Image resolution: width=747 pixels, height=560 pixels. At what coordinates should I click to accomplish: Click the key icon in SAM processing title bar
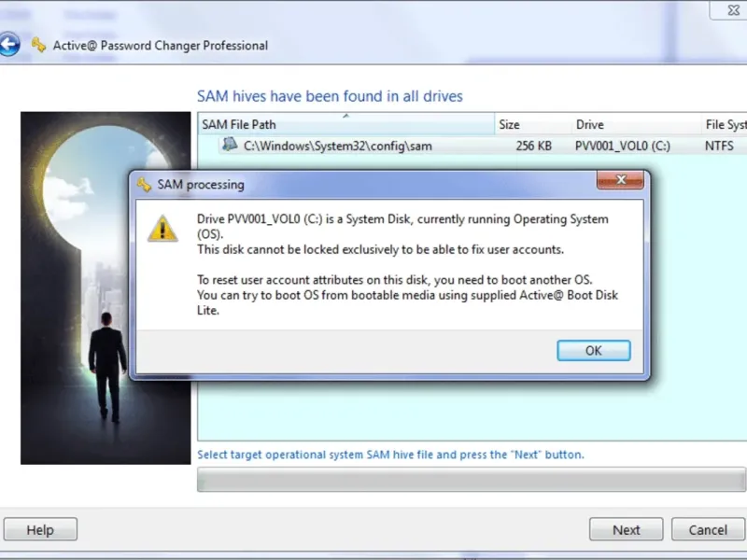pyautogui.click(x=144, y=184)
